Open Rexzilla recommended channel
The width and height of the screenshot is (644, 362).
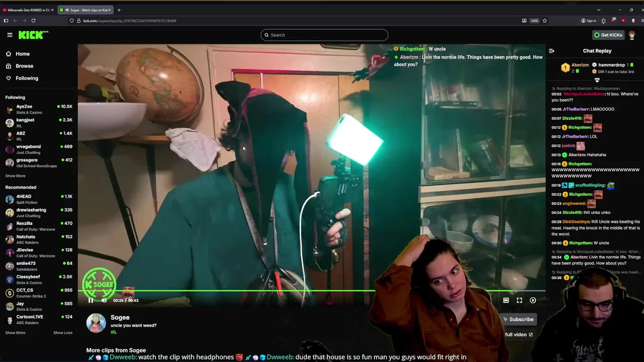click(39, 226)
